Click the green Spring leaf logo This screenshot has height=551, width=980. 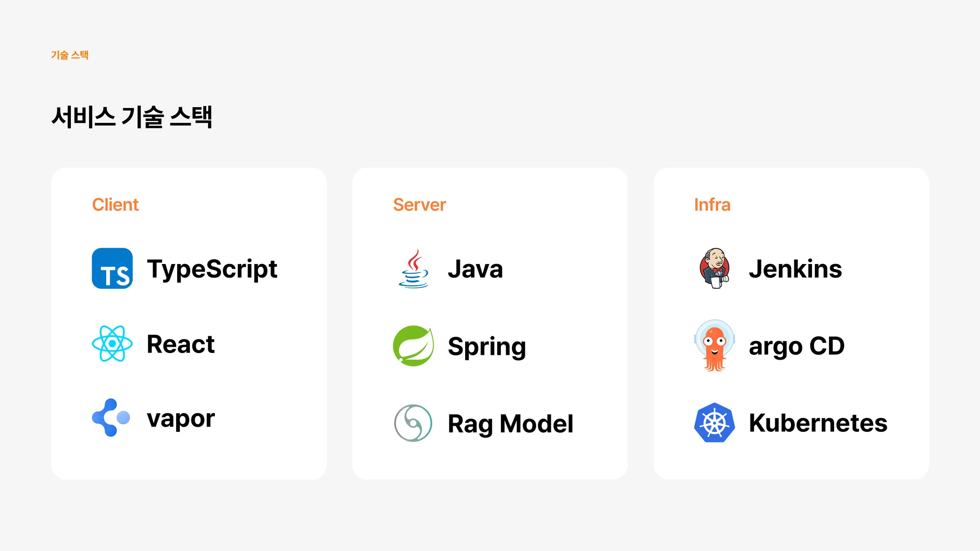point(413,346)
